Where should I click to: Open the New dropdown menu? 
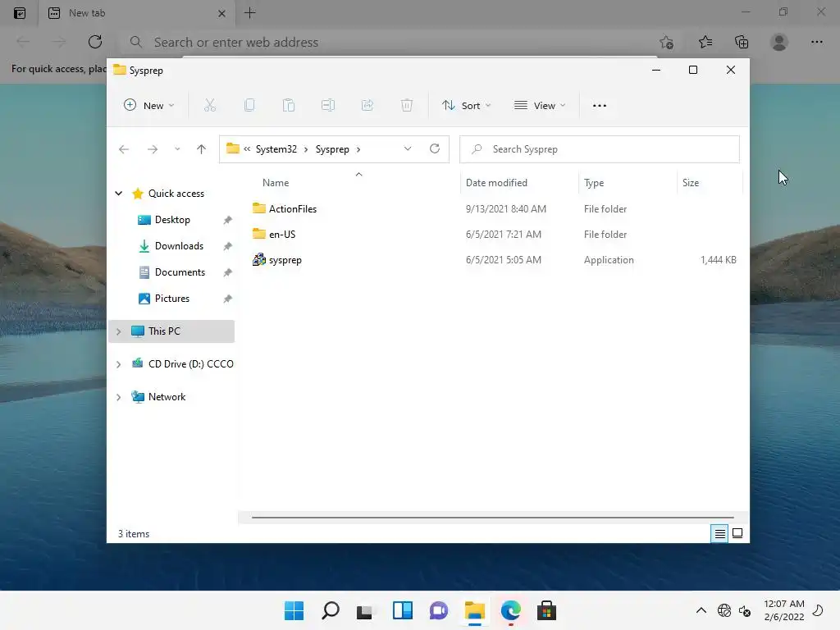pos(149,106)
